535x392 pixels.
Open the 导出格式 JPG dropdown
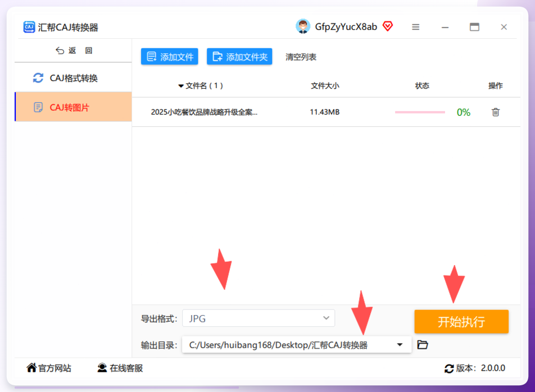[x=259, y=318]
